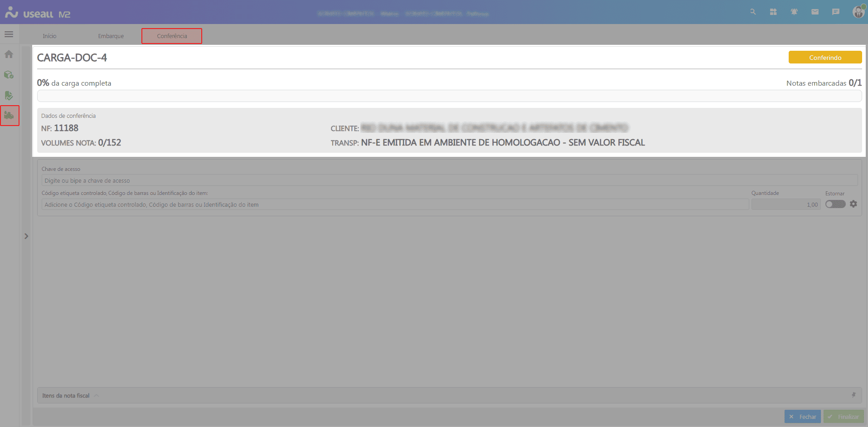Toggle the Estornar switch
The height and width of the screenshot is (427, 868).
click(x=835, y=204)
